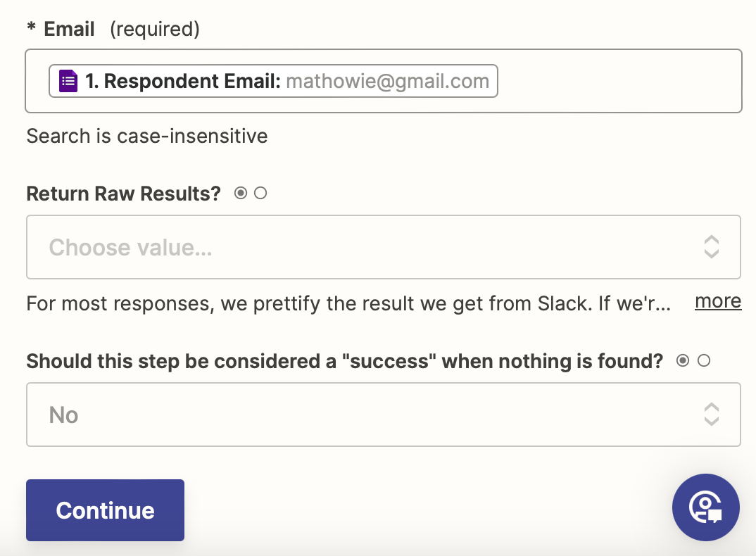Select first radio option beside Return Raw Results
Image resolution: width=756 pixels, height=556 pixels.
tap(241, 193)
